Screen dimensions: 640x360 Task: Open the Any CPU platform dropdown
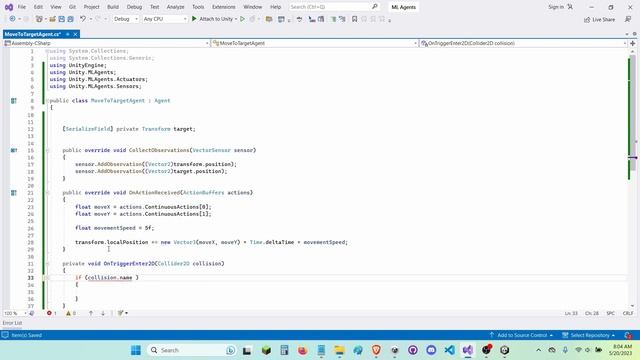click(165, 19)
